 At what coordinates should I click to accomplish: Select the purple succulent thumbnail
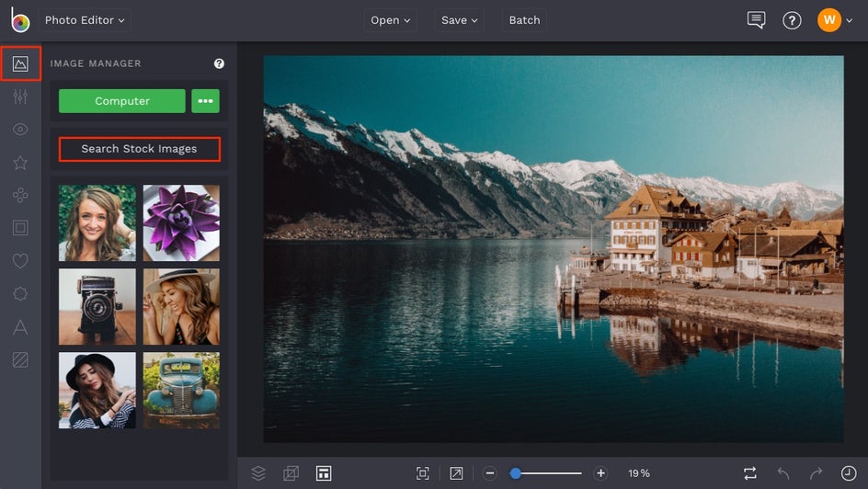[181, 223]
